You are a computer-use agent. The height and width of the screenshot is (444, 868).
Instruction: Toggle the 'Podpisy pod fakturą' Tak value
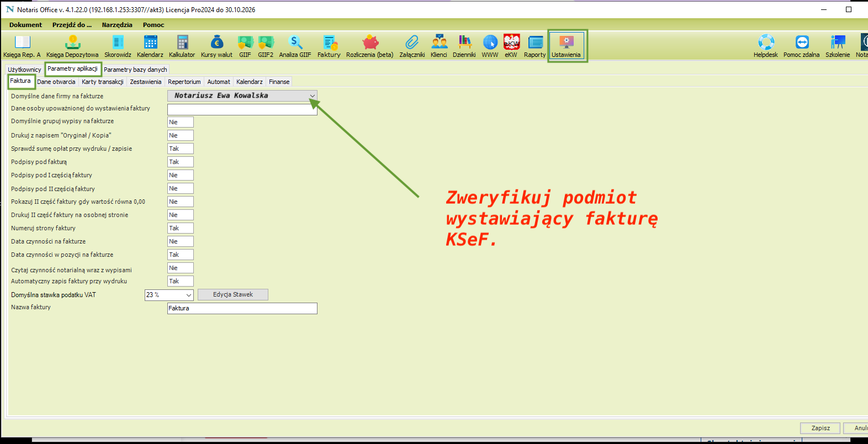[x=181, y=162]
